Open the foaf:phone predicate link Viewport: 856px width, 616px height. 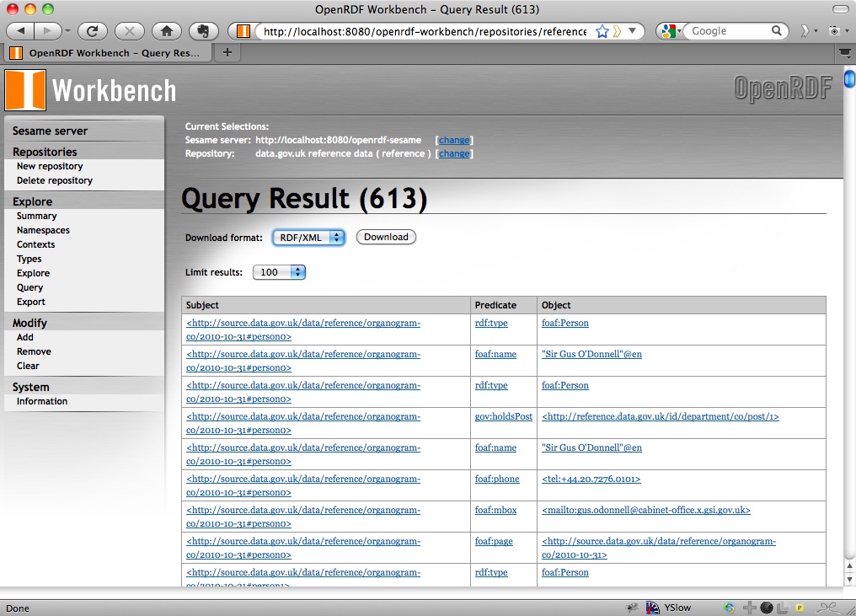pyautogui.click(x=497, y=479)
